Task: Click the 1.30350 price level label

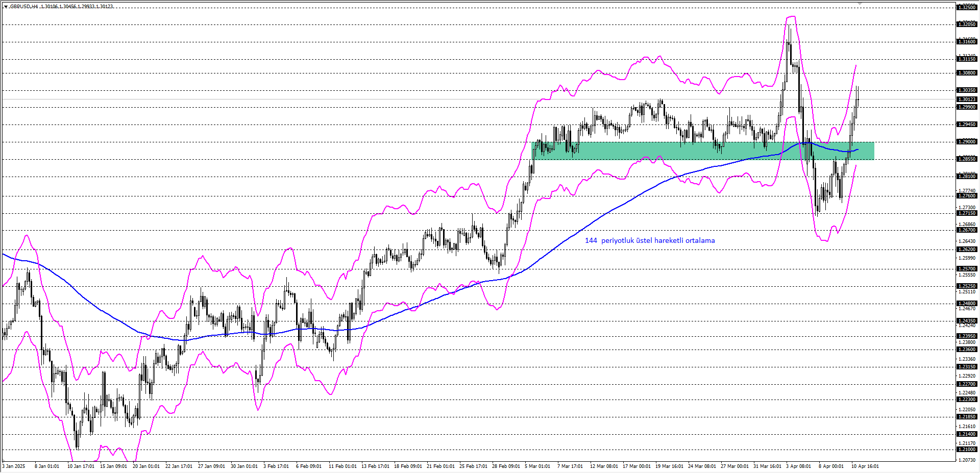Action: pos(967,90)
